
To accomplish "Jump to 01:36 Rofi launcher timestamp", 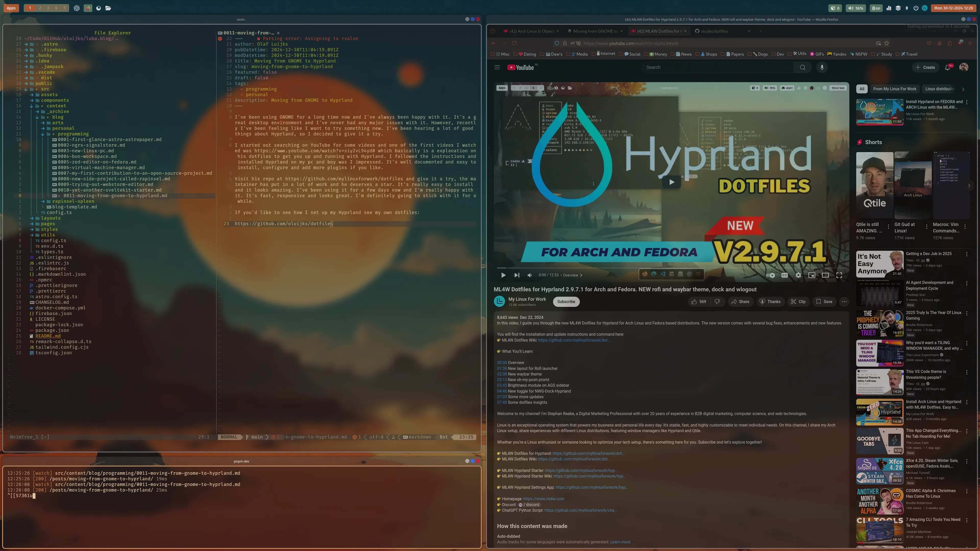I will (x=501, y=368).
